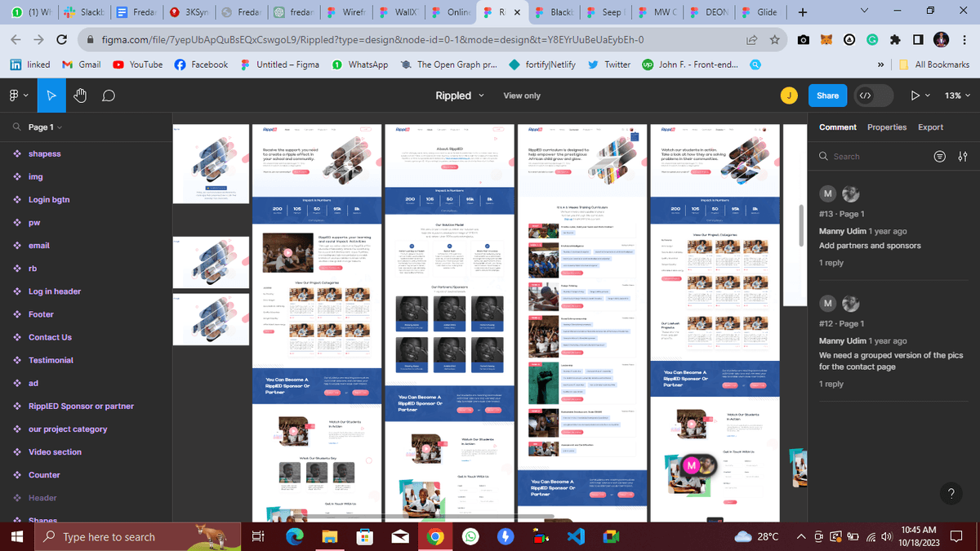The width and height of the screenshot is (980, 551).
Task: Expand the Page 1 dropdown in sidebar
Action: click(45, 127)
